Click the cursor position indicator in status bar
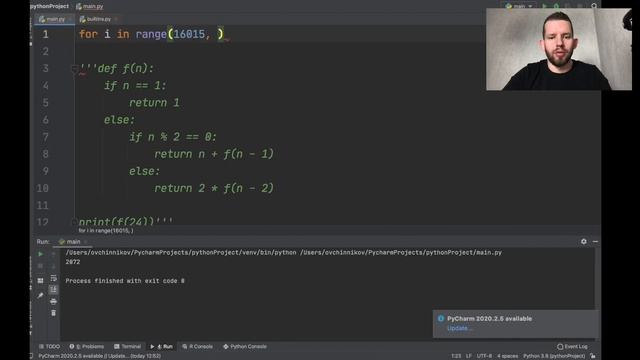 [456, 356]
